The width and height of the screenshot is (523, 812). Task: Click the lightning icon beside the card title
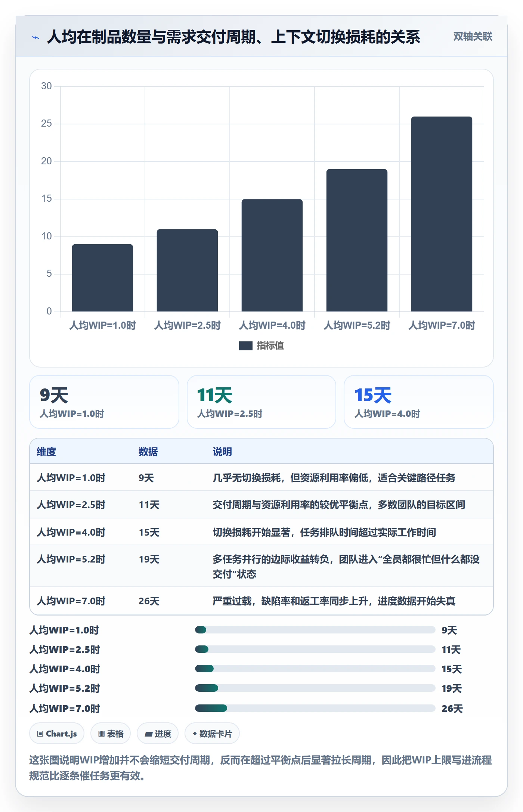[x=35, y=37]
